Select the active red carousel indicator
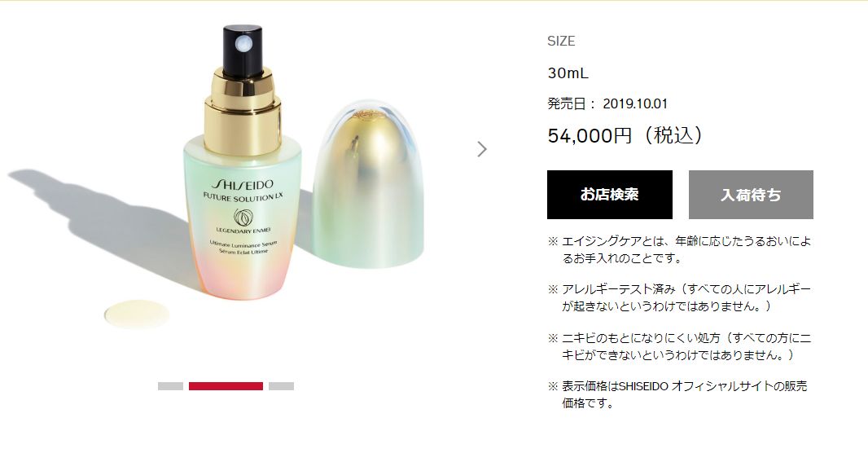This screenshot has width=868, height=453. (x=226, y=386)
